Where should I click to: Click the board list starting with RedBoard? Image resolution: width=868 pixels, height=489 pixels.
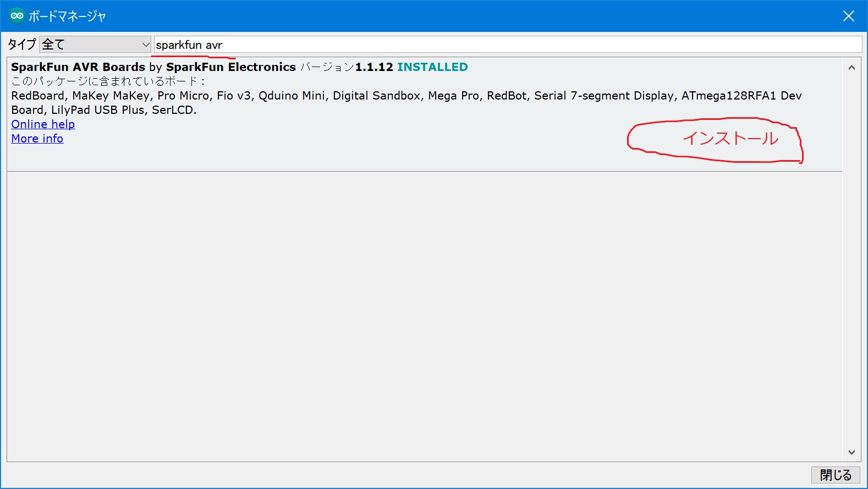(x=406, y=103)
